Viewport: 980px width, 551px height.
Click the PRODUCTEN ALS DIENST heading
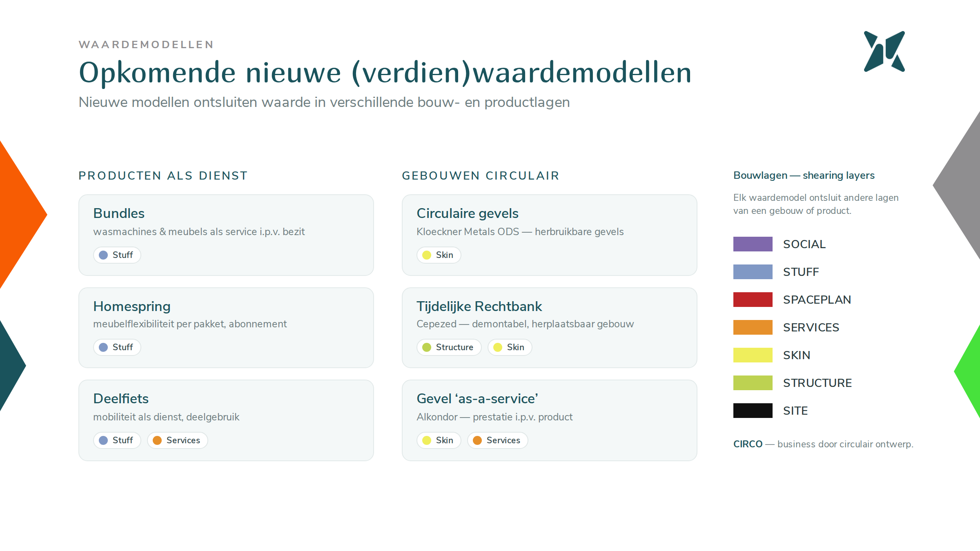pyautogui.click(x=163, y=176)
